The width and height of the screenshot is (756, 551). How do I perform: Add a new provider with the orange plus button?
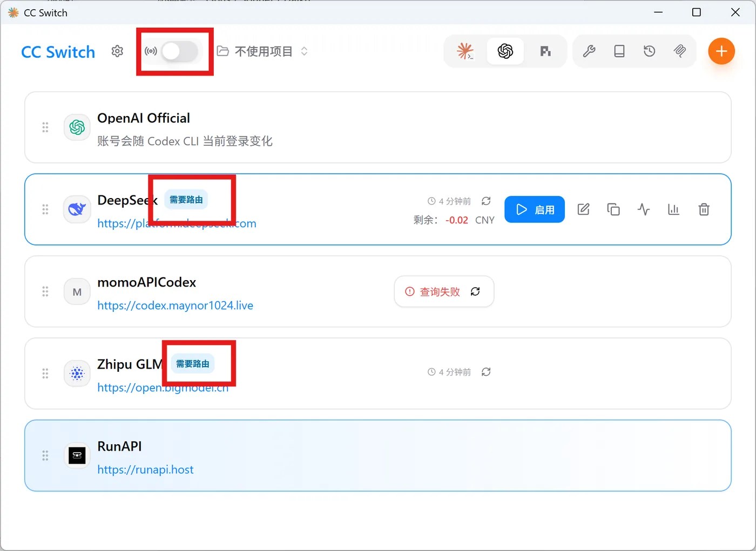point(721,51)
